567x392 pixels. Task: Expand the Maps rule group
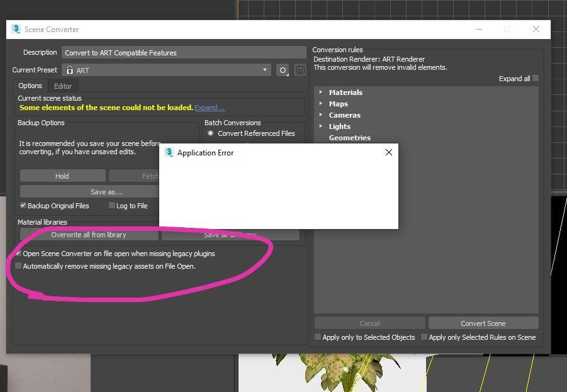coord(321,103)
